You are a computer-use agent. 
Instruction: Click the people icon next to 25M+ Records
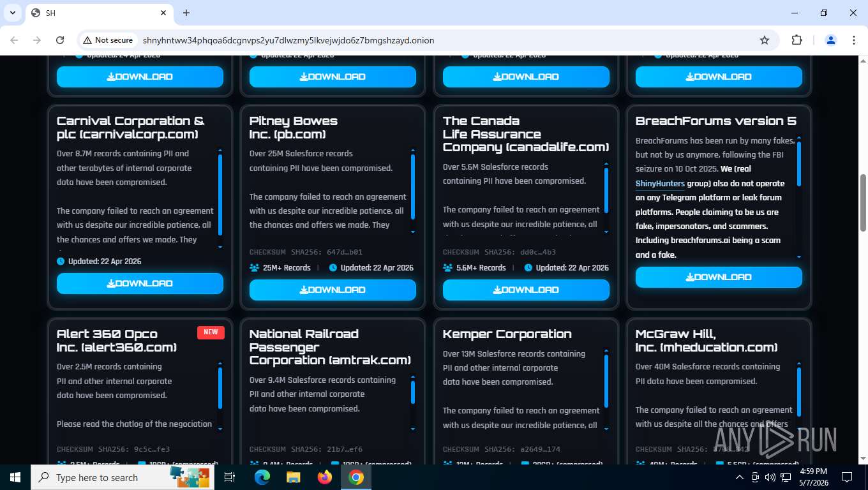coord(254,268)
